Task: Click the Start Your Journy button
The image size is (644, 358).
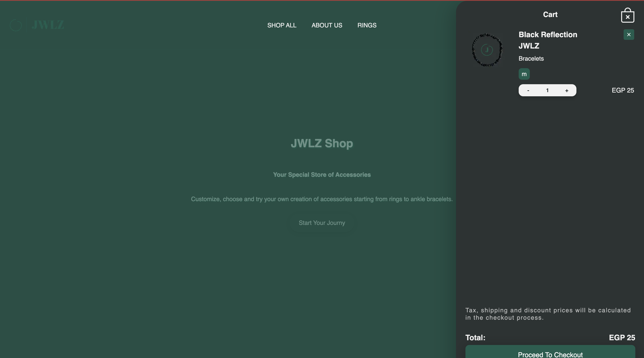Action: coord(322,223)
